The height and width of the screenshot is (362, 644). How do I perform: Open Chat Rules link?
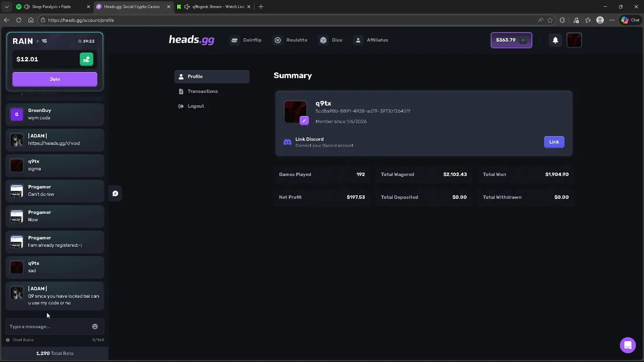pos(23,340)
